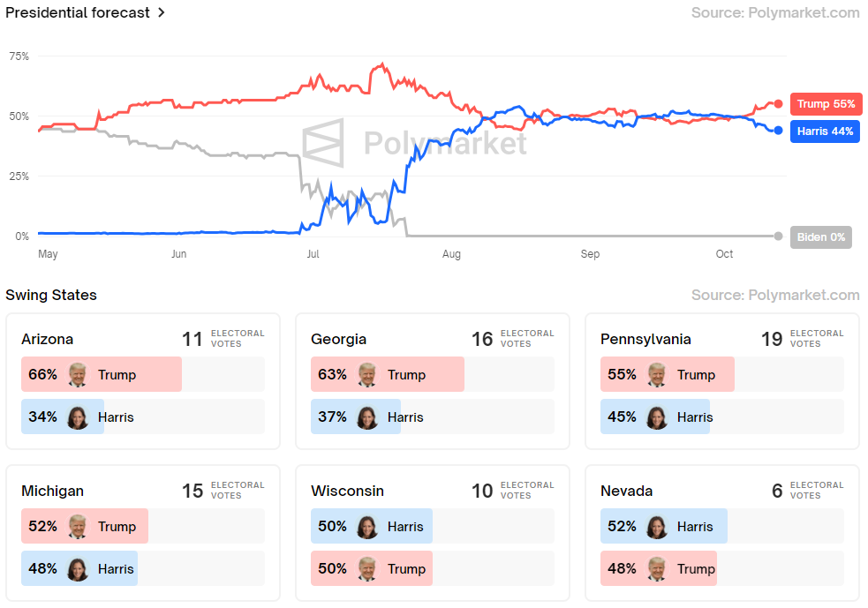Expand Presidential forecast via the chevron arrow
Screen dimensions: 868x608
(x=162, y=13)
